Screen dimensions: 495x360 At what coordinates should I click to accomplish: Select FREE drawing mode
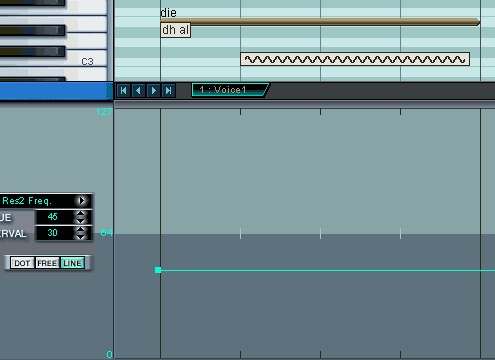tap(47, 263)
